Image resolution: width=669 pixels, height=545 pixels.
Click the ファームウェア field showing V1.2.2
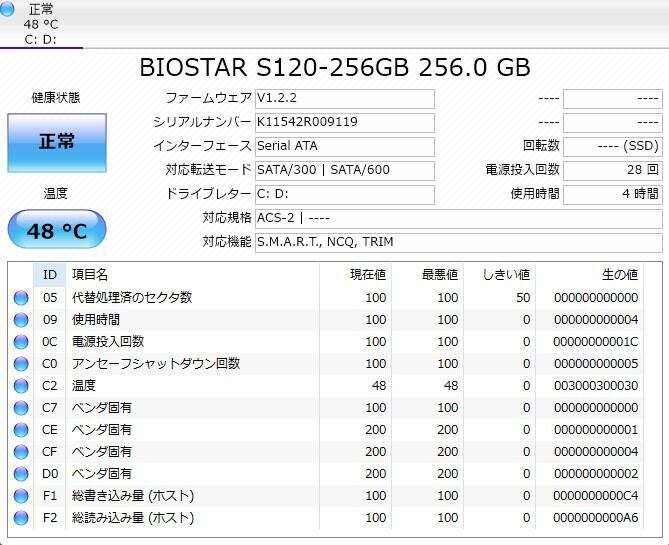tap(344, 98)
